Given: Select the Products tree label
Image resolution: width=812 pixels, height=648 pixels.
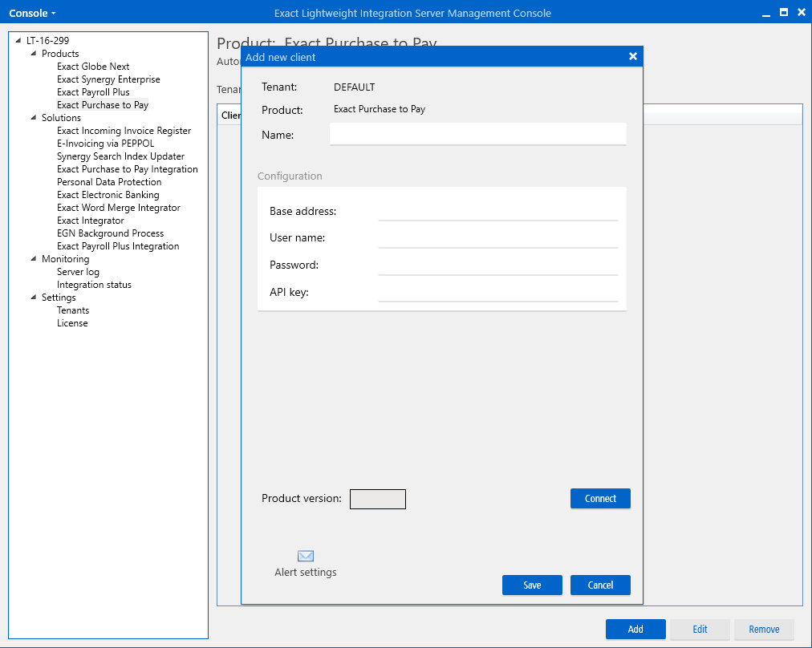Looking at the screenshot, I should coord(60,53).
